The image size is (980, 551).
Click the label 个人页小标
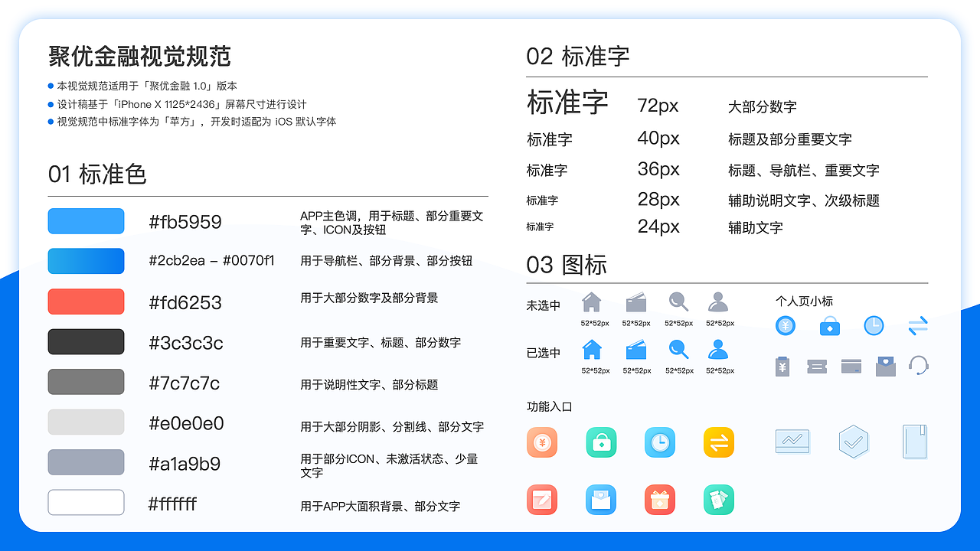point(804,302)
